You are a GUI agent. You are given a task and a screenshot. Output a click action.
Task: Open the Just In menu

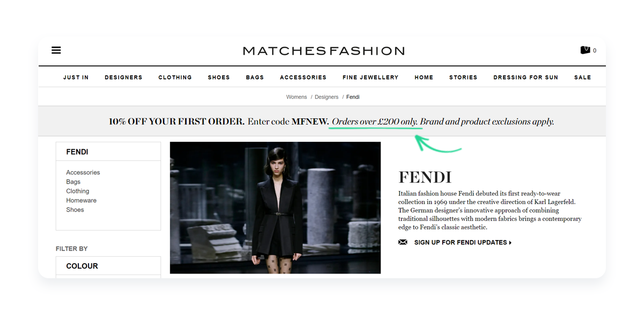click(x=76, y=77)
